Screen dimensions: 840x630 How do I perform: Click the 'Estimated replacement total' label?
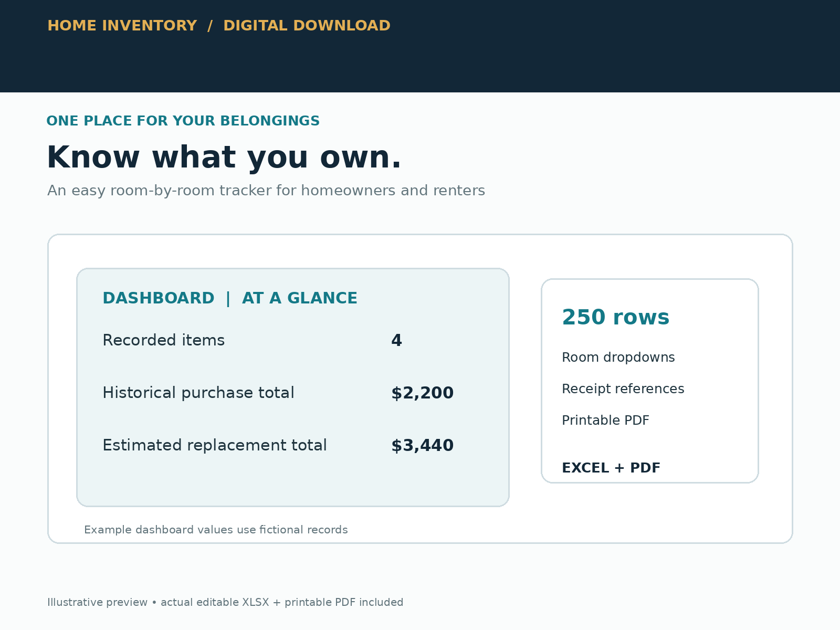click(214, 445)
